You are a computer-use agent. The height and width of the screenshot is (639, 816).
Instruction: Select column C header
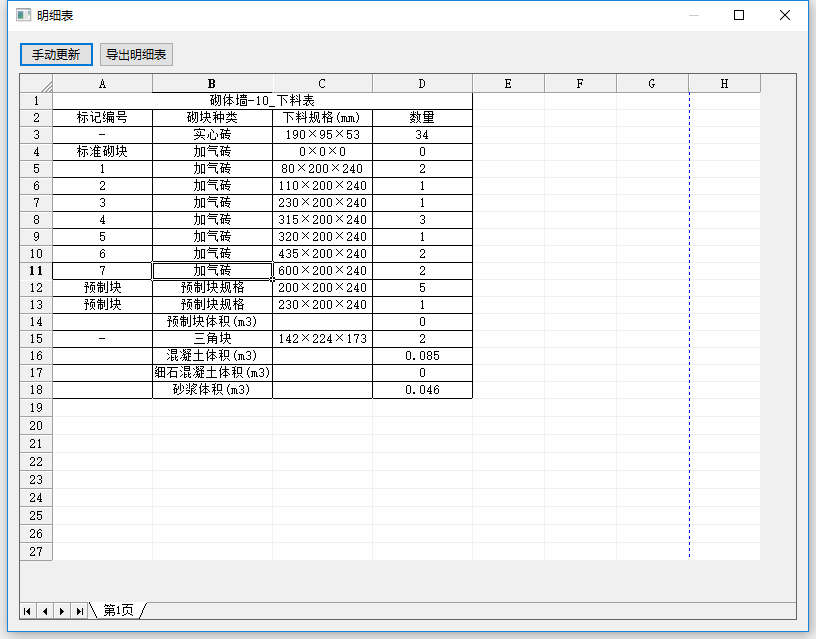tap(322, 84)
